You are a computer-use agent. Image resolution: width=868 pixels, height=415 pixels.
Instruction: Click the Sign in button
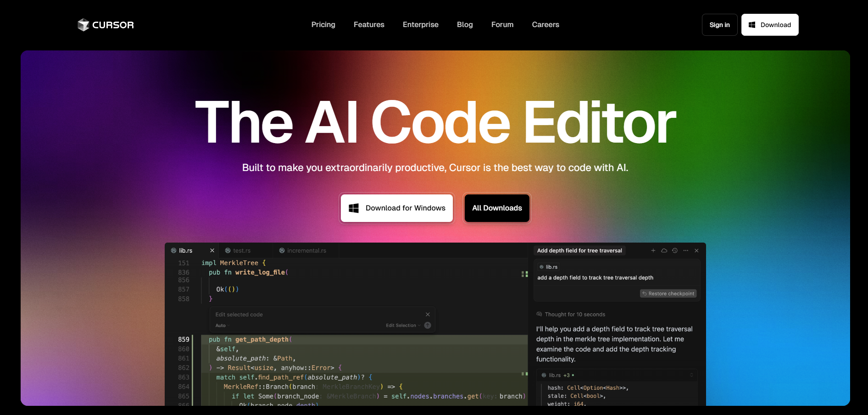pyautogui.click(x=719, y=25)
